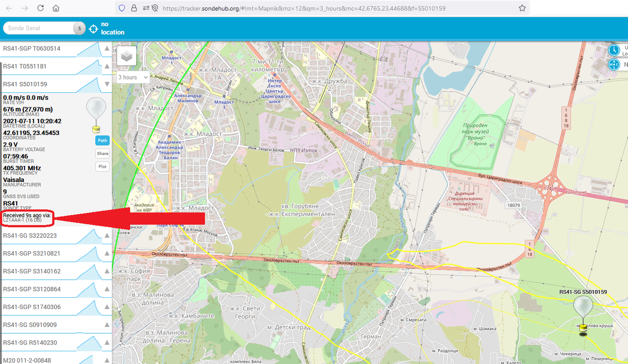Open the Plot button for S5010159
The height and width of the screenshot is (364, 628).
pos(102,167)
